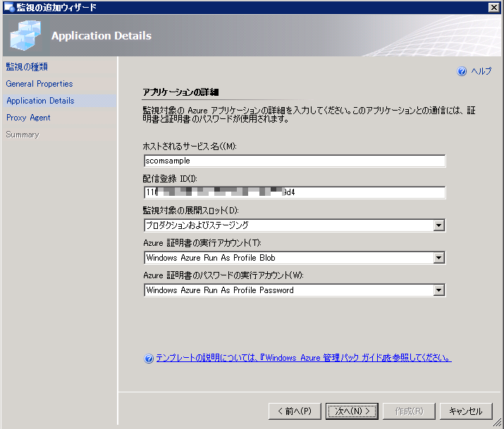The image size is (504, 429).
Task: Click the 前へ(P) back button
Action: pyautogui.click(x=295, y=411)
